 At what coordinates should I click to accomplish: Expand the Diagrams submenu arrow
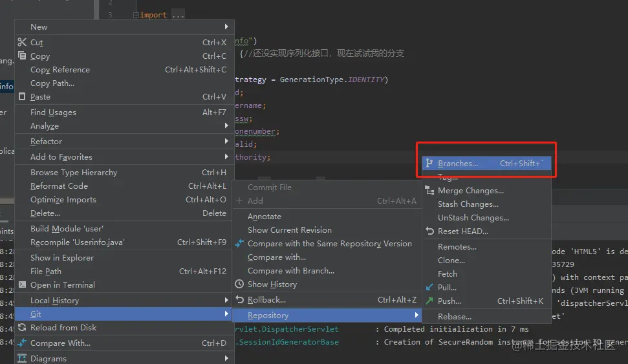226,358
